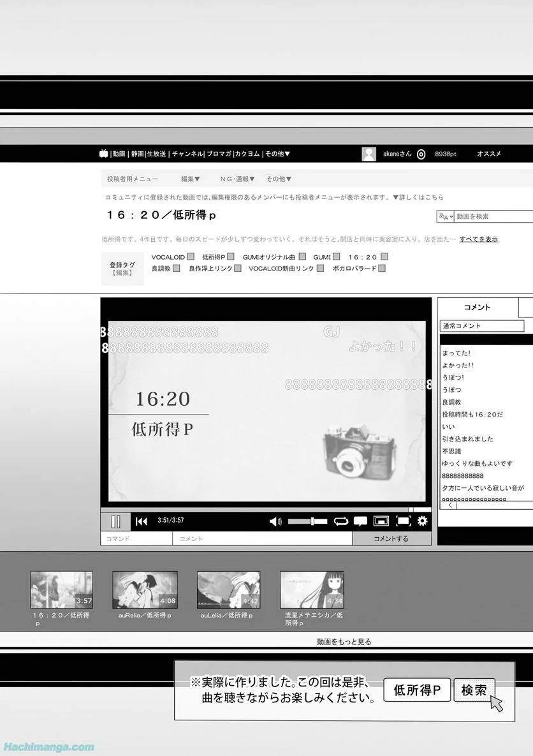
Task: Click the user avatar next to akaneさん
Action: 369,154
